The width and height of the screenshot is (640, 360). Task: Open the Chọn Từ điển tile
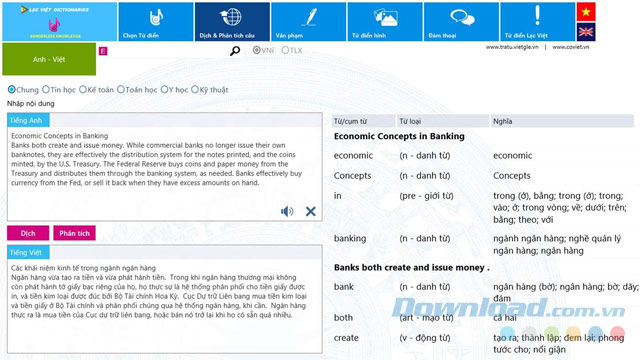(156, 22)
